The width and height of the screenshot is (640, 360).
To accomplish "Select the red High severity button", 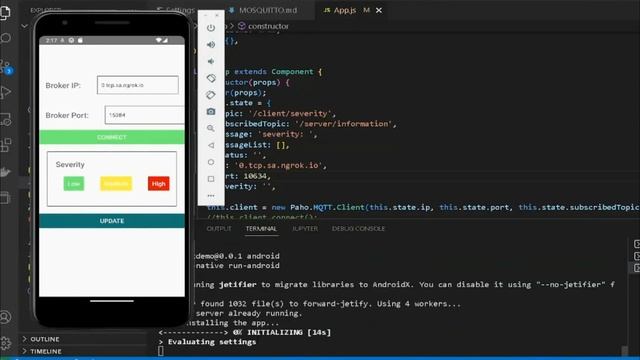I will tap(159, 184).
